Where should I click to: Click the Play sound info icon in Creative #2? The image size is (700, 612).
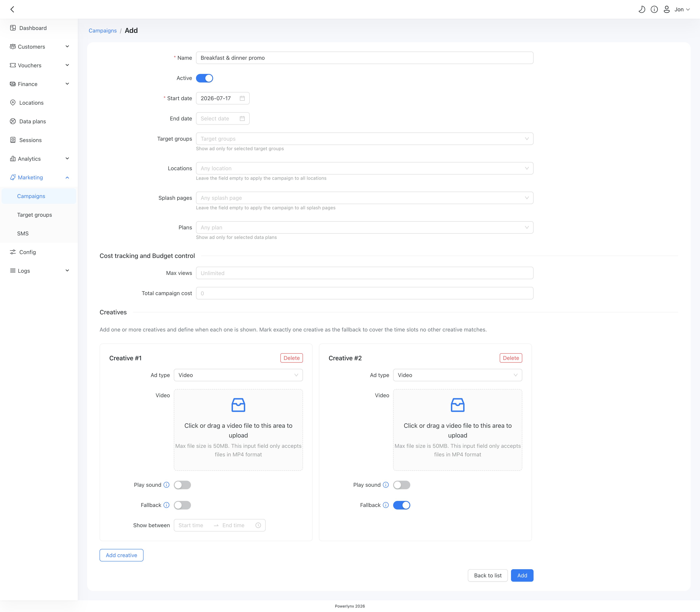(386, 485)
